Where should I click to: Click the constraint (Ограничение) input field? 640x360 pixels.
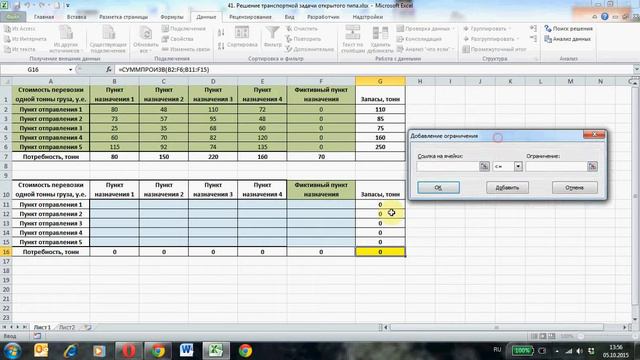tap(556, 166)
